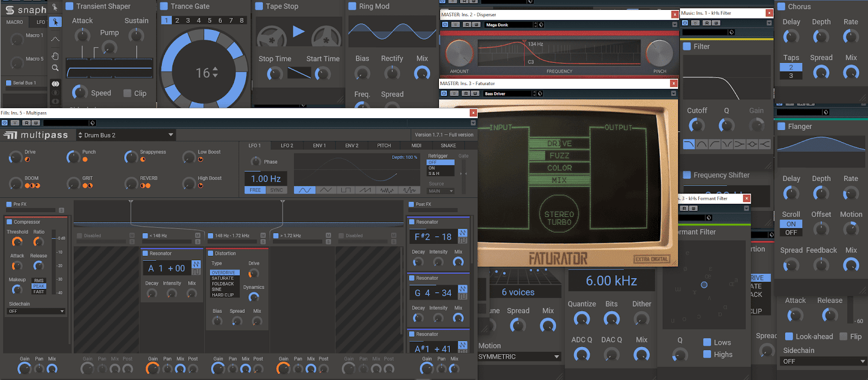Select the low-shelf filter shape in kHs Filter
This screenshot has width=868, height=380.
pyautogui.click(x=739, y=144)
